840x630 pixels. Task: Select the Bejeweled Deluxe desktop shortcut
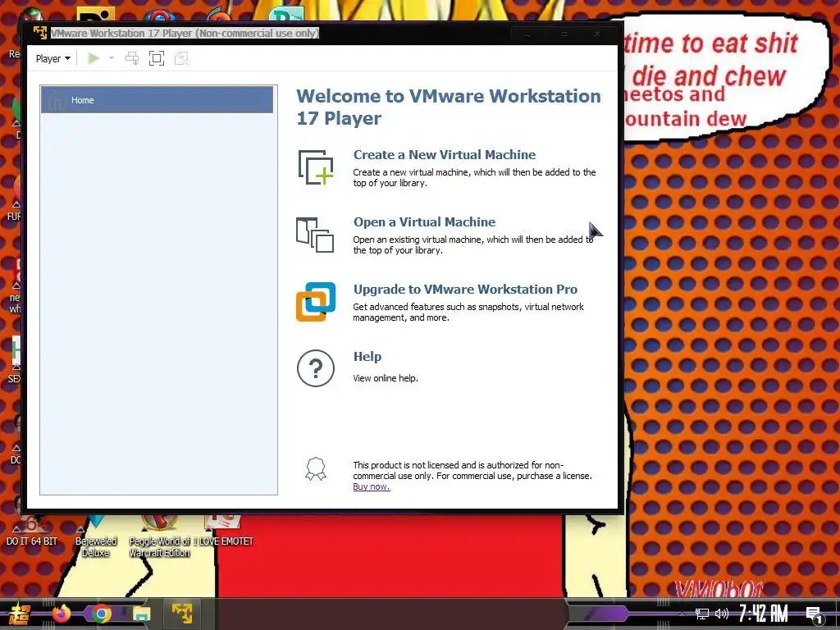[96, 537]
